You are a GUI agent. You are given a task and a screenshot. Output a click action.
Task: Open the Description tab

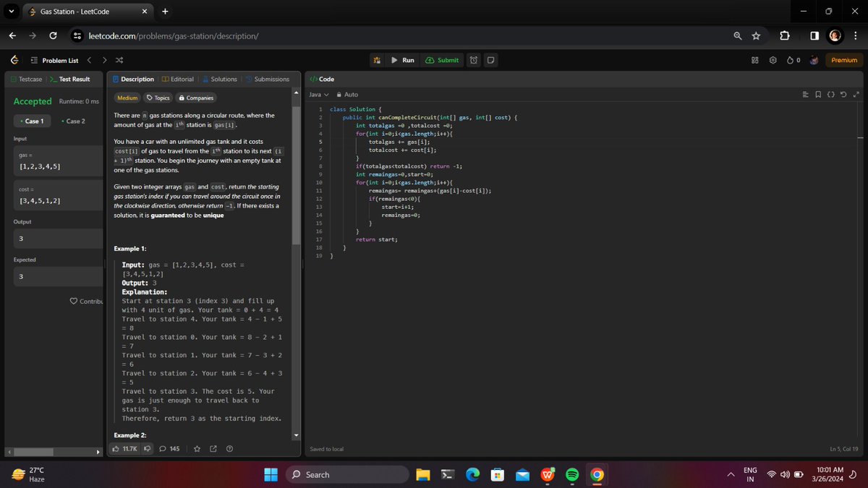133,79
